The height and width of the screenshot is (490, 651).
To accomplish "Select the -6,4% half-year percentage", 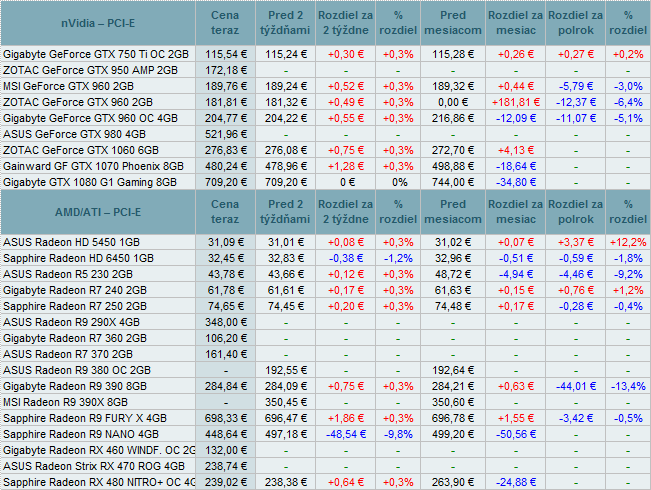I will pyautogui.click(x=628, y=102).
